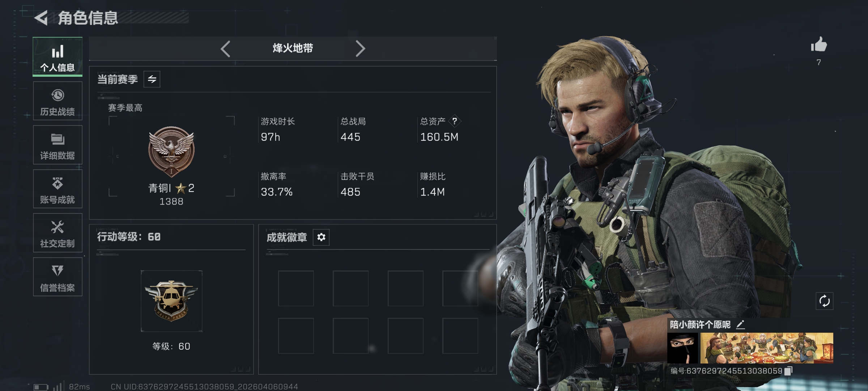Open the 历史战绩 history tab
The image size is (868, 391).
click(x=58, y=101)
